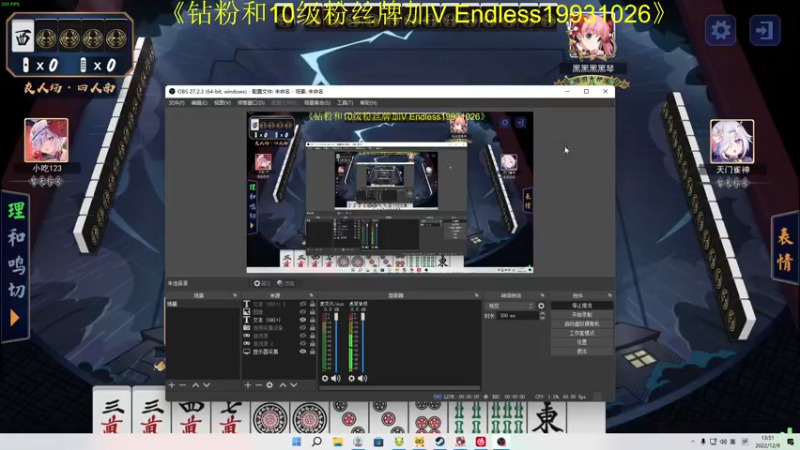
Task: Pop out the Sources dock panel icon
Action: (311, 295)
